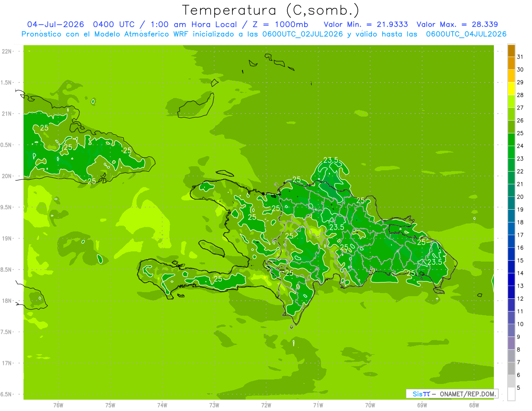Click the initialization time '0600UTC_02JUL2026'
Viewport: 532px width, 411px height.
(x=302, y=34)
